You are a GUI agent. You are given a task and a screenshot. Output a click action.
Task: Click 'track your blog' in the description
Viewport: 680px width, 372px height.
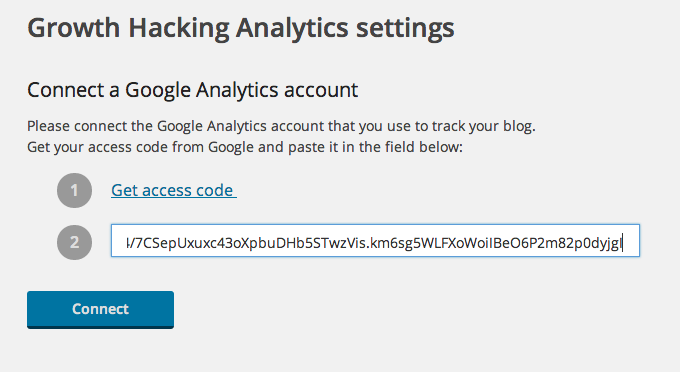[483, 126]
